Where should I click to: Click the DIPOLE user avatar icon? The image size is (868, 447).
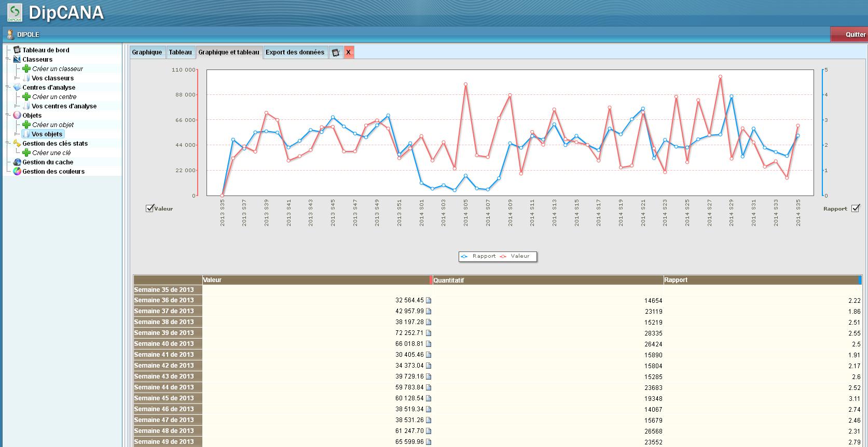point(10,35)
